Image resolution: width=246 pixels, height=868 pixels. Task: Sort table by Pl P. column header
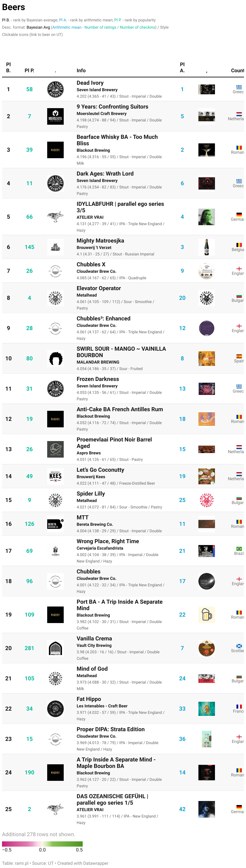pos(29,70)
